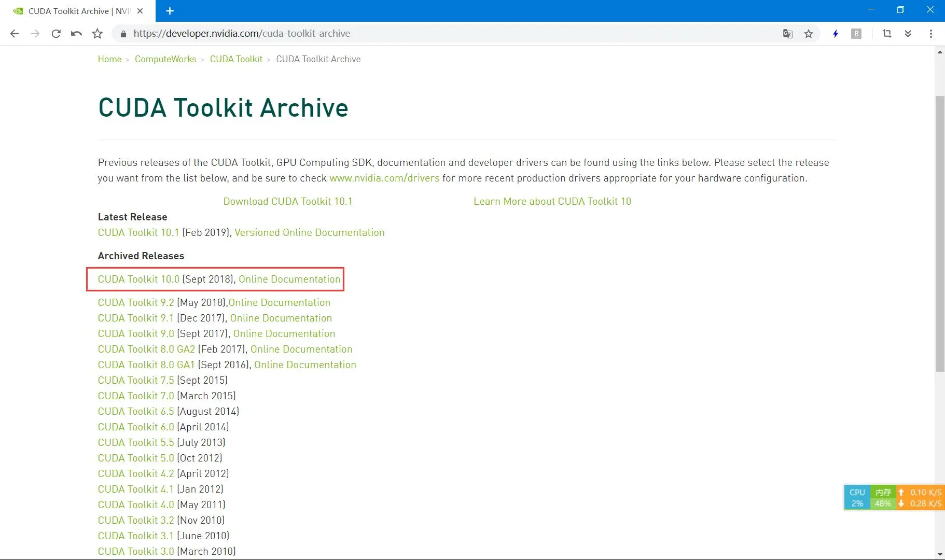Image resolution: width=945 pixels, height=560 pixels.
Task: Reload the current page
Action: (56, 34)
